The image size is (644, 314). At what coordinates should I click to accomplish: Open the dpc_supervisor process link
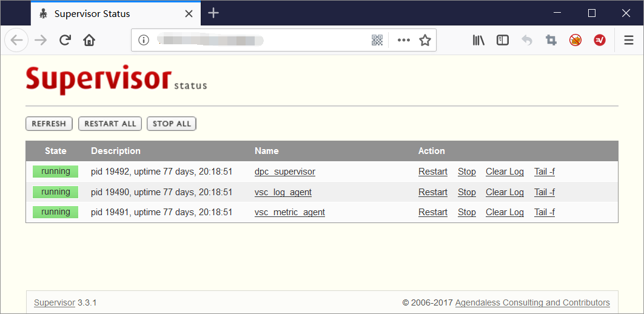pos(285,172)
